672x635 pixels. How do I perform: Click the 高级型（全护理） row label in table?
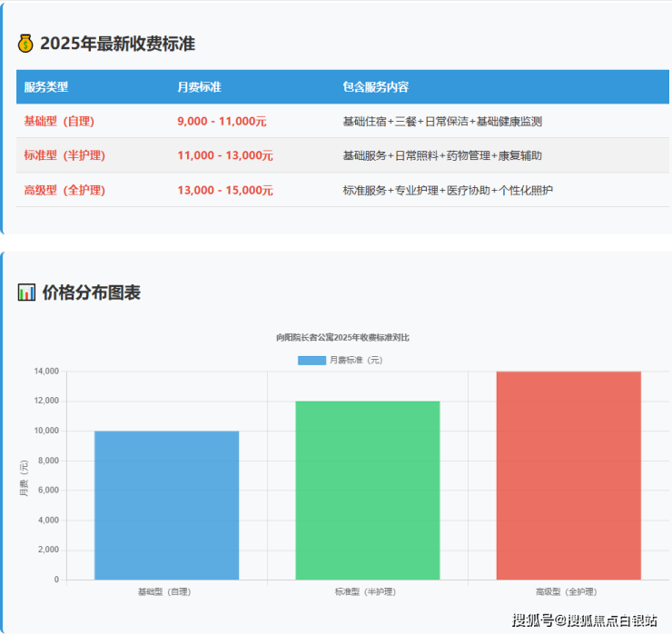coord(64,190)
